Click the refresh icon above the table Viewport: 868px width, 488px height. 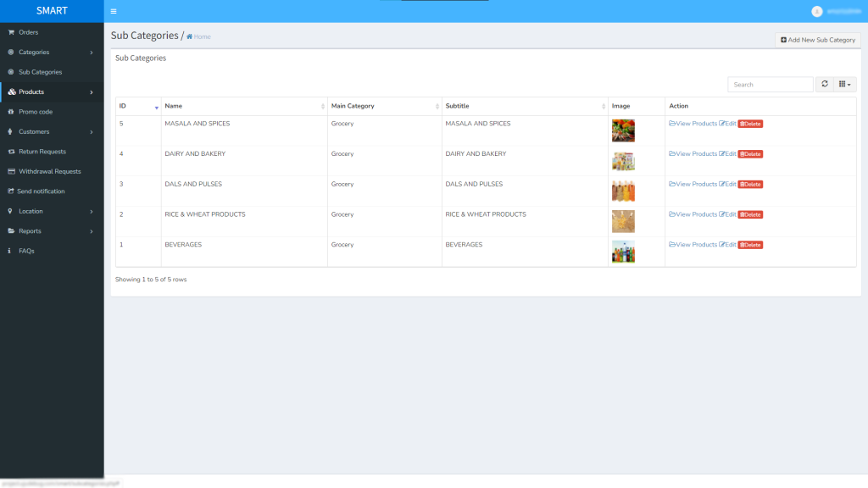824,84
